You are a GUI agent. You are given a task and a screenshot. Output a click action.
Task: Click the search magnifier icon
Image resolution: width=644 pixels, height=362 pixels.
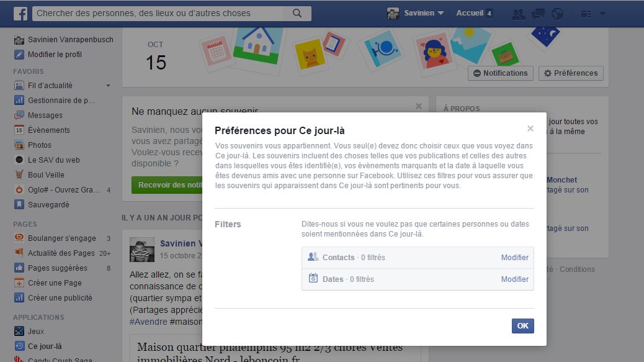297,13
